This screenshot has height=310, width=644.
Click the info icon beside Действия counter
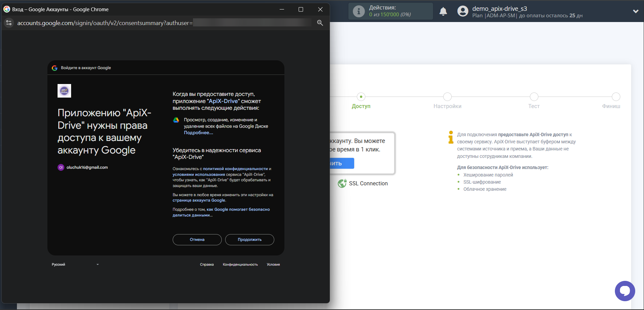[359, 11]
